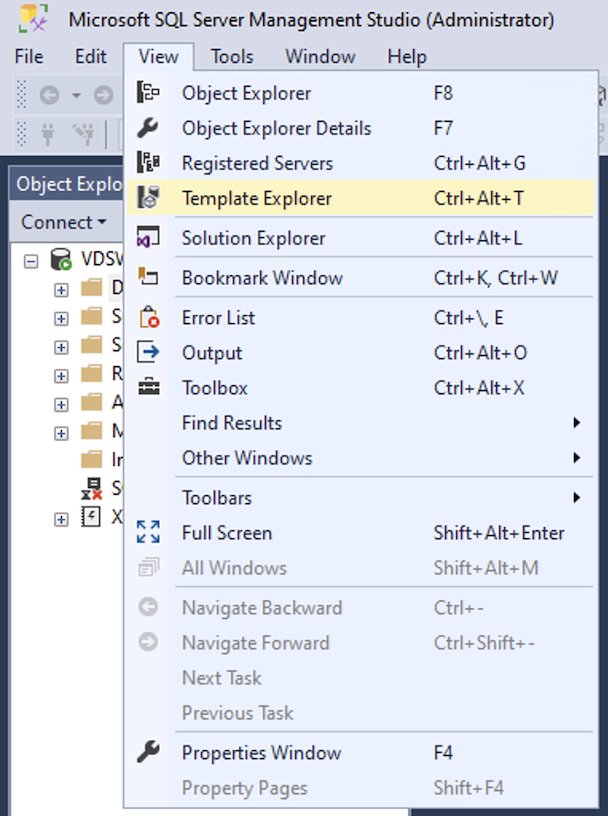
Task: Click the Registered Servers icon
Action: pyautogui.click(x=148, y=163)
